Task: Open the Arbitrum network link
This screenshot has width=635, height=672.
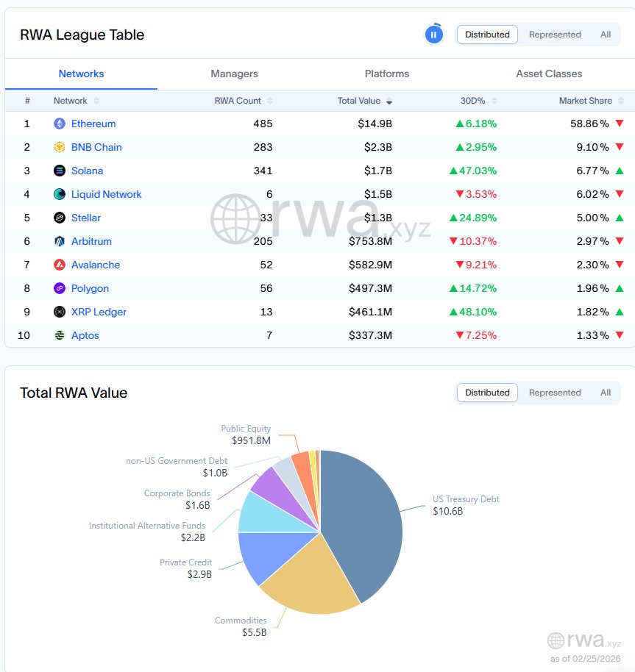Action: click(91, 241)
